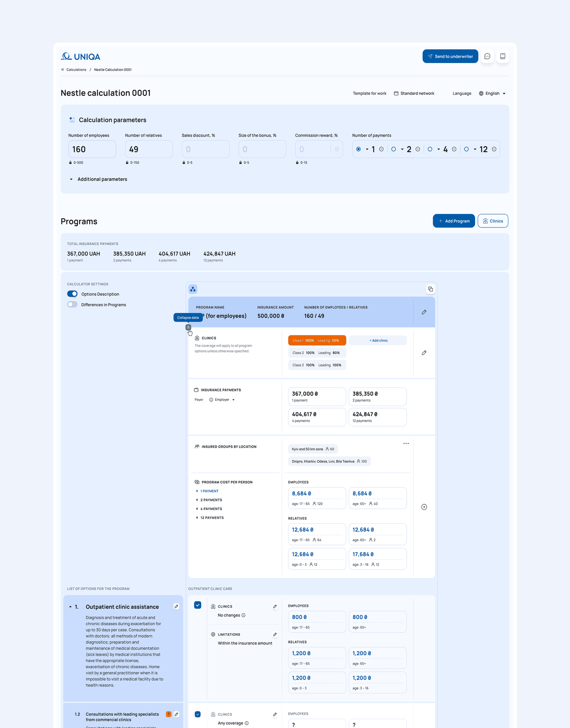Image resolution: width=570 pixels, height=728 pixels.
Task: Select 4 PAYMENTS cost breakdown
Action: coord(211,509)
